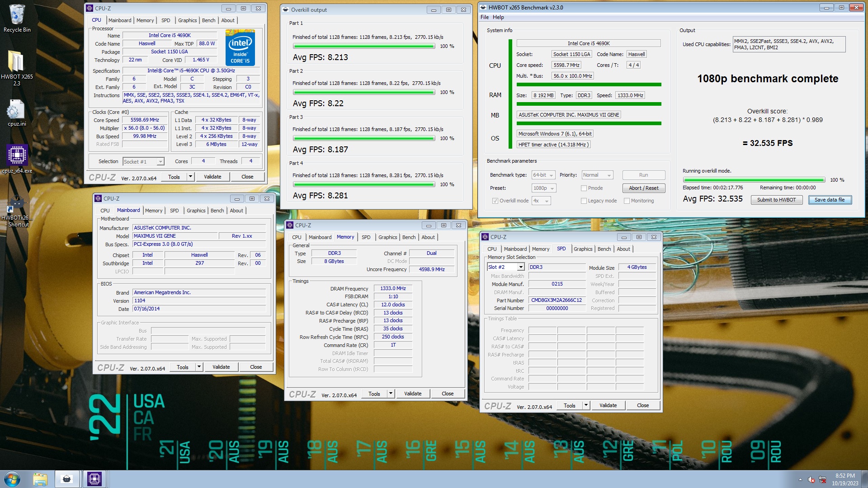Switch to Bench tab in CPU window
This screenshot has height=488, width=868.
pyautogui.click(x=208, y=20)
